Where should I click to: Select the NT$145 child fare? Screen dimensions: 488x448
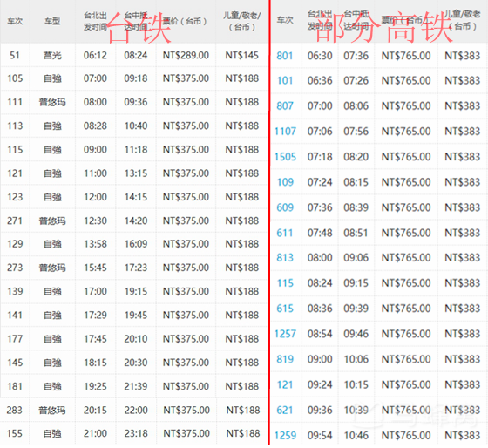[x=242, y=56]
